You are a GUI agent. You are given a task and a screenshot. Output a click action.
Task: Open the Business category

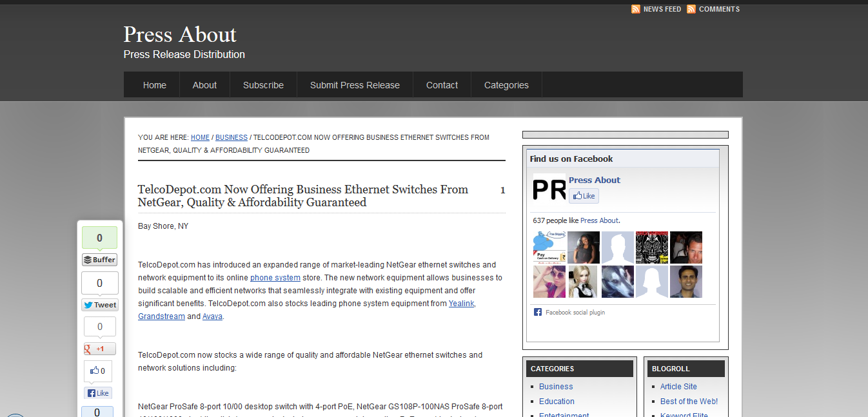pyautogui.click(x=556, y=387)
